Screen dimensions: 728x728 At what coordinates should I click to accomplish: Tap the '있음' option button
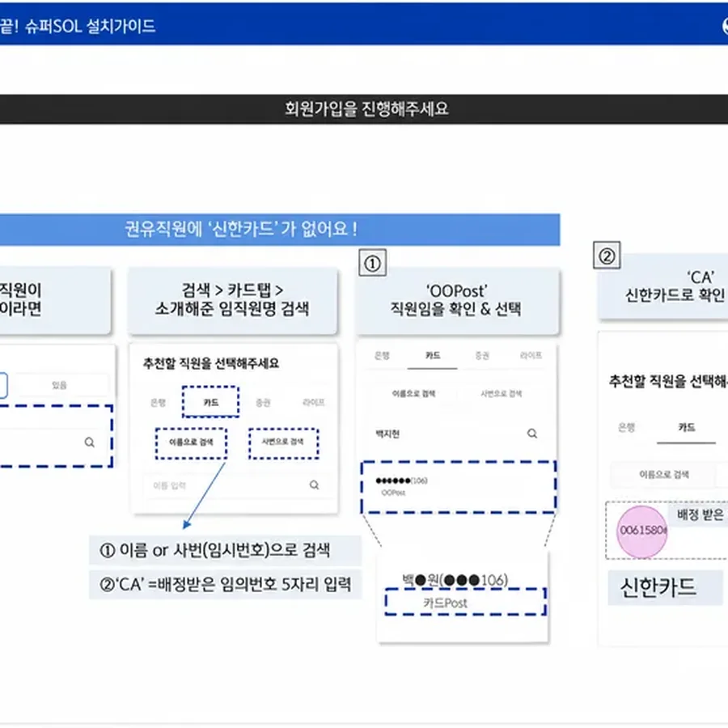(59, 385)
